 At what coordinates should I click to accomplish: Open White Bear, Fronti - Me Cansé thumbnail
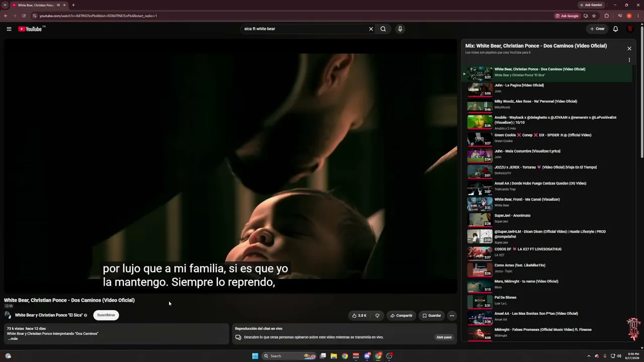(480, 204)
